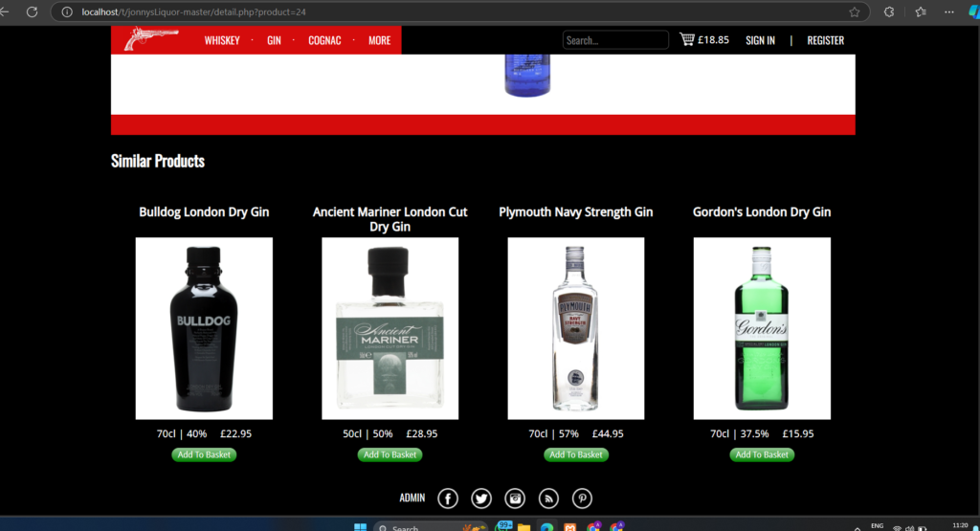Select the £44.95 Plymouth price
Image resolution: width=980 pixels, height=531 pixels.
pyautogui.click(x=608, y=433)
